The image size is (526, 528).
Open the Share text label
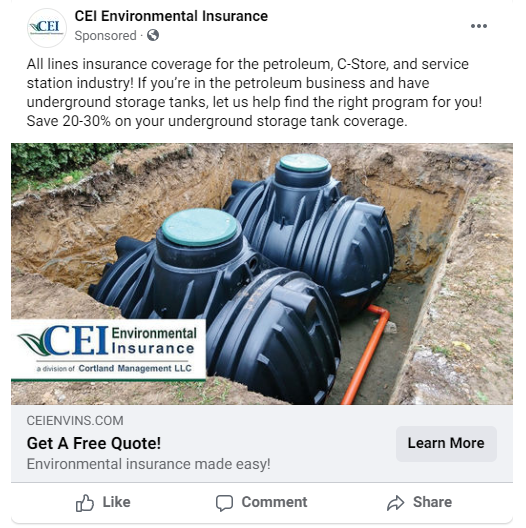tap(432, 502)
